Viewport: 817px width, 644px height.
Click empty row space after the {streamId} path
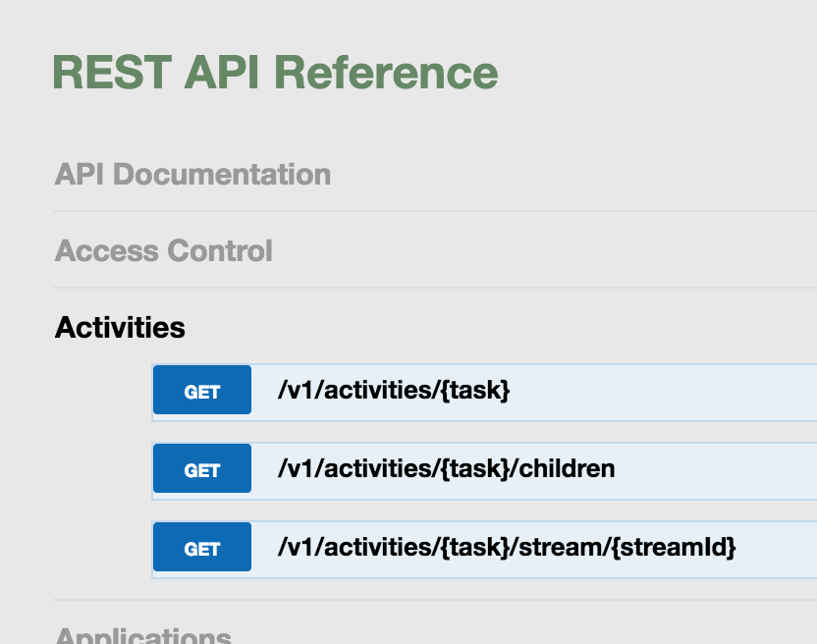click(776, 548)
